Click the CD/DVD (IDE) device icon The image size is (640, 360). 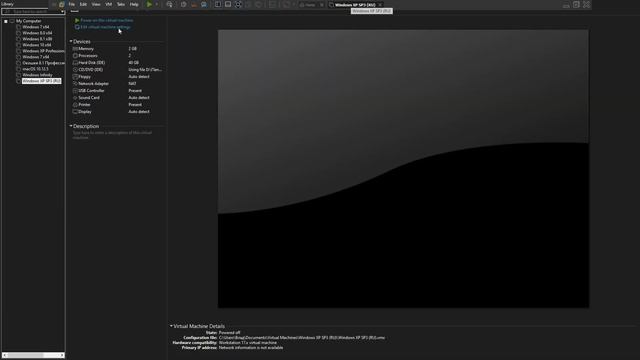(75, 70)
